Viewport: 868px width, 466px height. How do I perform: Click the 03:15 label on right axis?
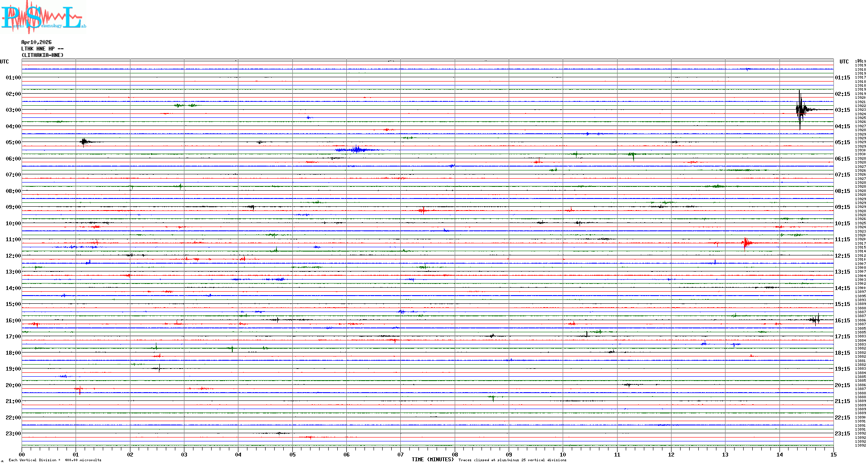coord(842,110)
